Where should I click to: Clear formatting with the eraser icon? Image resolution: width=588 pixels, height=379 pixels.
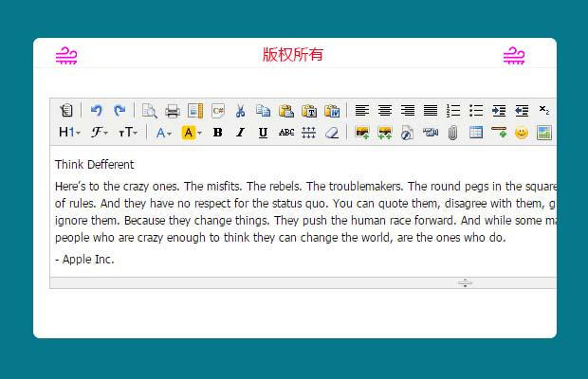(331, 133)
